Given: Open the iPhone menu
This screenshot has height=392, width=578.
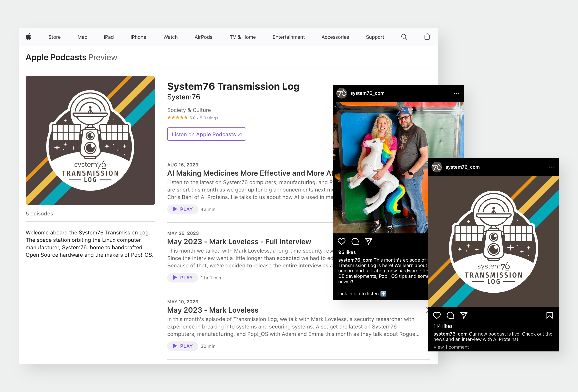Looking at the screenshot, I should 138,37.
